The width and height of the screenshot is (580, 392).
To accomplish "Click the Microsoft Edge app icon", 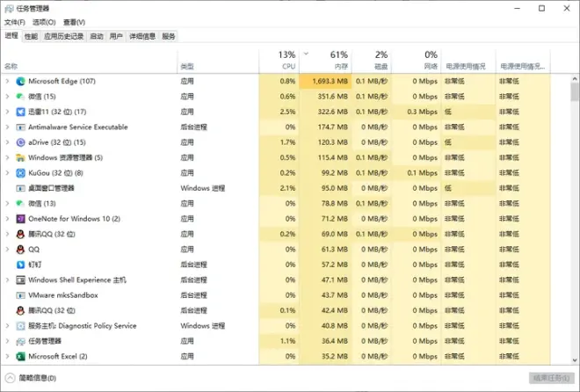I will [20, 82].
